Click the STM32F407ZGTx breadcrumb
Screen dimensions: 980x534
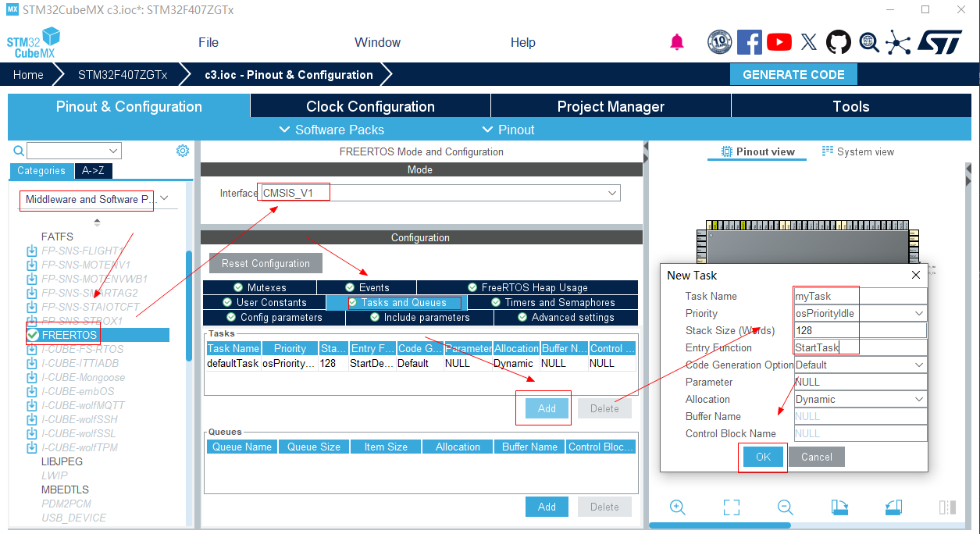click(123, 75)
